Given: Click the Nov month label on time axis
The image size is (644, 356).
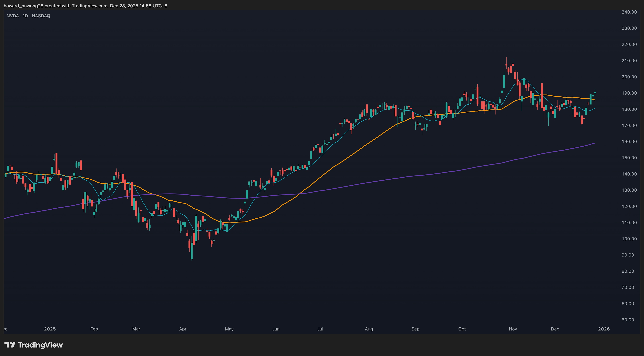Looking at the screenshot, I should click(x=513, y=329).
